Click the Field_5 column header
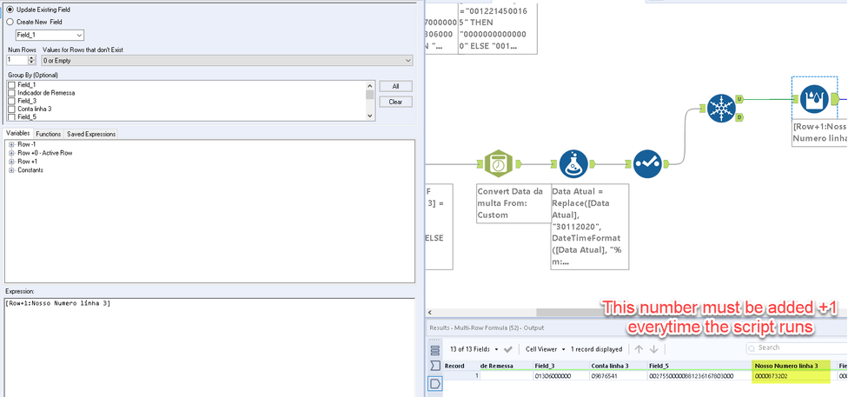The height and width of the screenshot is (397, 868). click(x=699, y=366)
